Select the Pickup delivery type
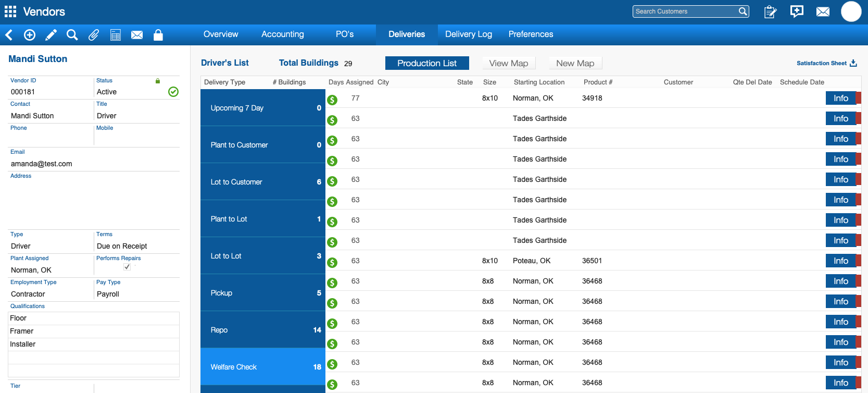This screenshot has width=868, height=393. [263, 293]
